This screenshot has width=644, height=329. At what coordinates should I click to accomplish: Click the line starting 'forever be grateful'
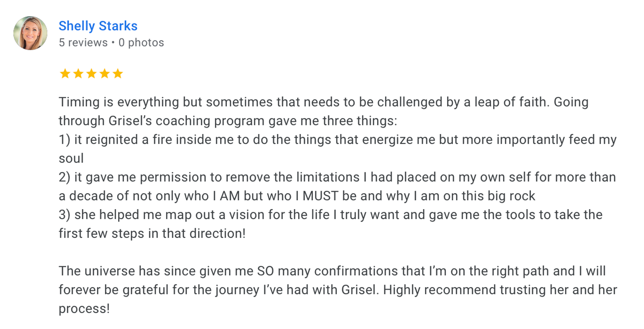(338, 290)
